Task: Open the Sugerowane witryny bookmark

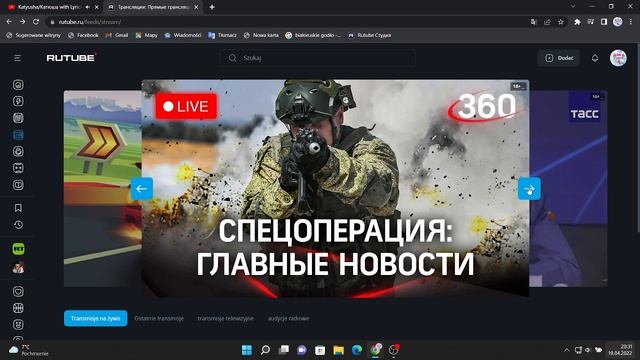Action: pyautogui.click(x=33, y=36)
